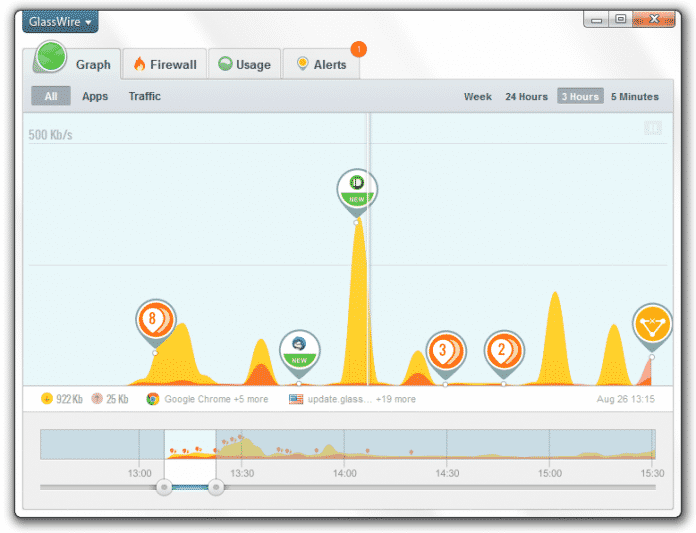Open the Usage tab
This screenshot has height=533, width=696.
(244, 65)
